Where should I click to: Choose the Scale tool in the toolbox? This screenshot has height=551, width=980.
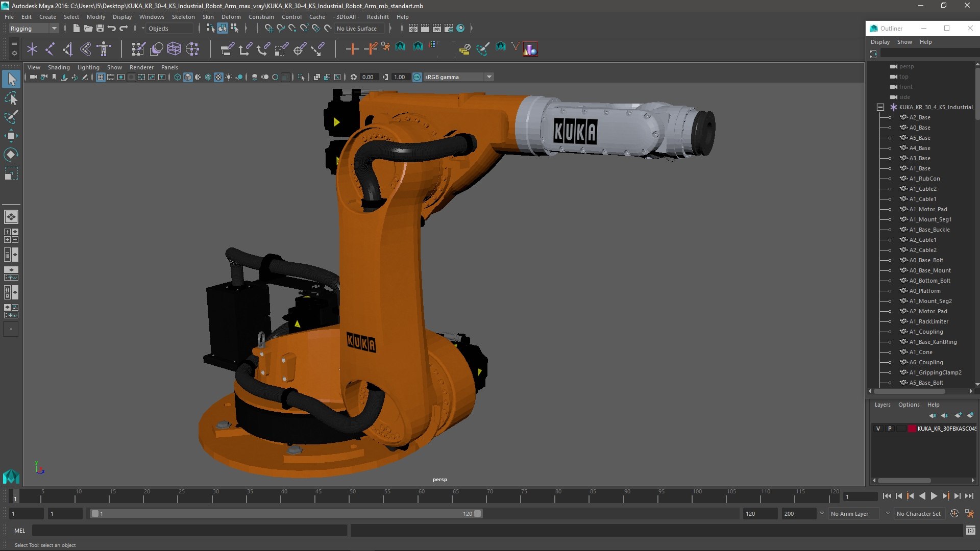[x=11, y=173]
